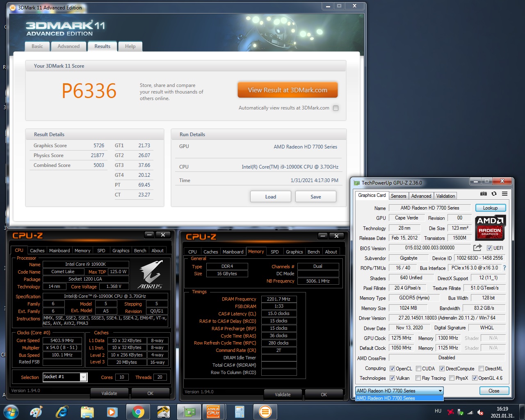Open Paint from the taskbar

(36, 412)
